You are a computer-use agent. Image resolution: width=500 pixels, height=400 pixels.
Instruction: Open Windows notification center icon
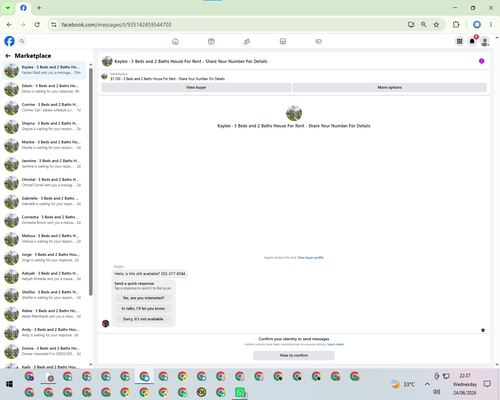click(487, 384)
